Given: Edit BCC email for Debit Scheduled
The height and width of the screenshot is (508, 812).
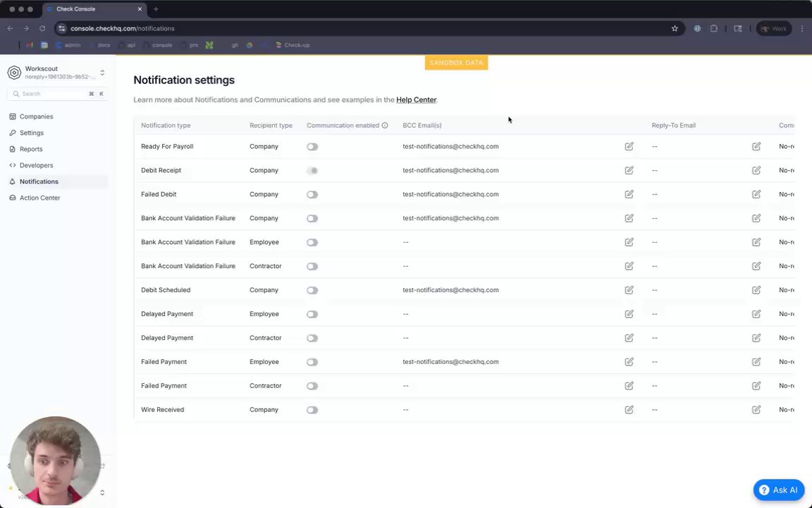Looking at the screenshot, I should click(629, 290).
